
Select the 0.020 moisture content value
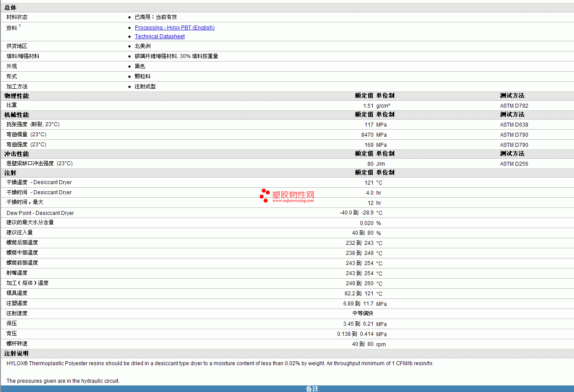click(x=367, y=223)
